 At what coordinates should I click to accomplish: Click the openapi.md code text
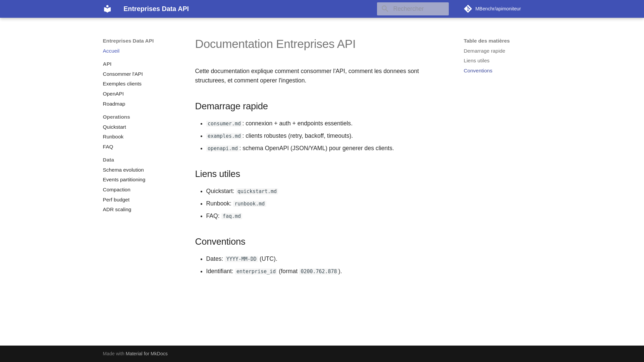(223, 148)
